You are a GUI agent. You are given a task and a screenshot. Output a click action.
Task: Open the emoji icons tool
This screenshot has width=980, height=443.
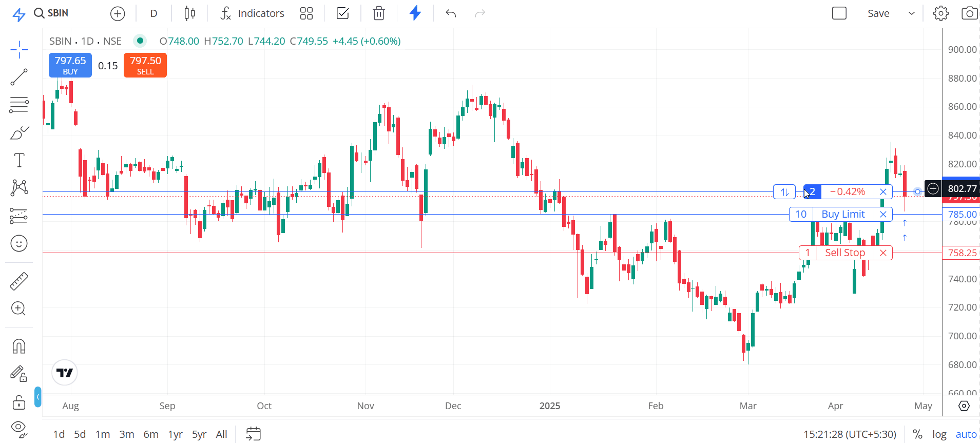click(x=19, y=243)
